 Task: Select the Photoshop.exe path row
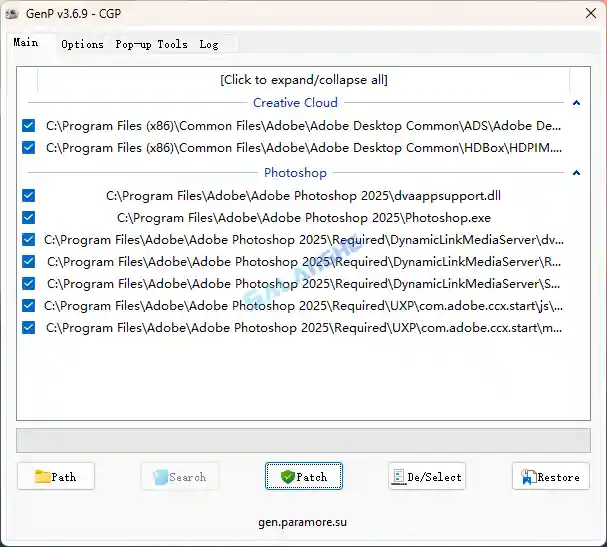tap(304, 218)
